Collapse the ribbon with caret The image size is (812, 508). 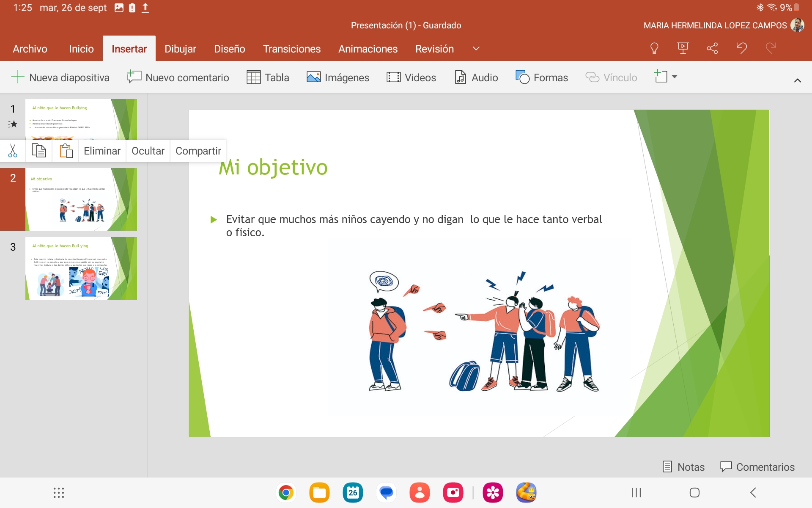coord(797,80)
